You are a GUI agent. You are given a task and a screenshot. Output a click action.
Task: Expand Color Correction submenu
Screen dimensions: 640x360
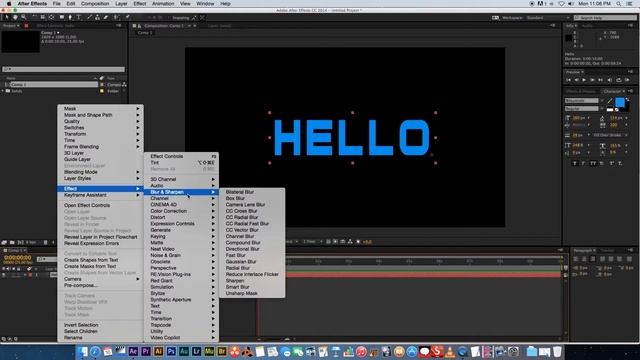[182, 211]
